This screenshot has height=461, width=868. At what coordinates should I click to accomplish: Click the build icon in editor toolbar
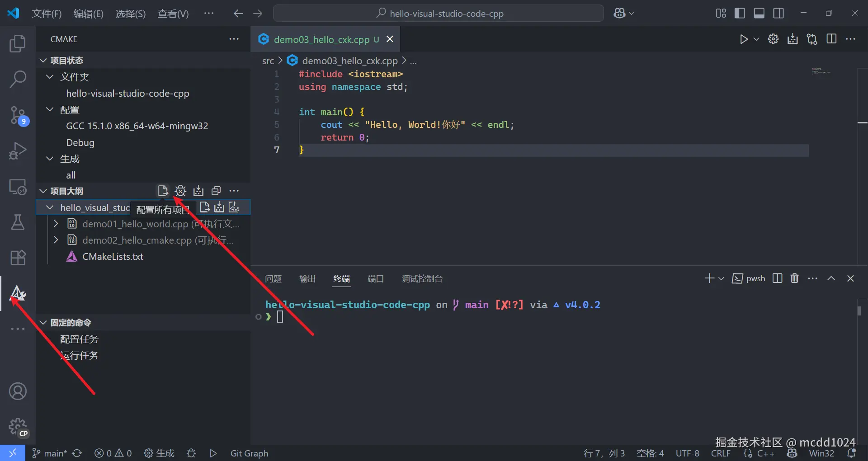point(793,39)
